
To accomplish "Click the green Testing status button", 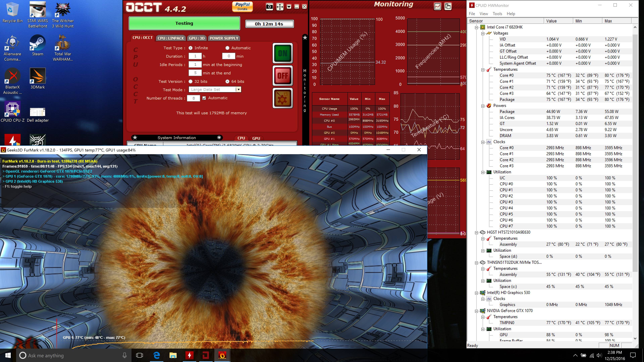I will pyautogui.click(x=184, y=23).
